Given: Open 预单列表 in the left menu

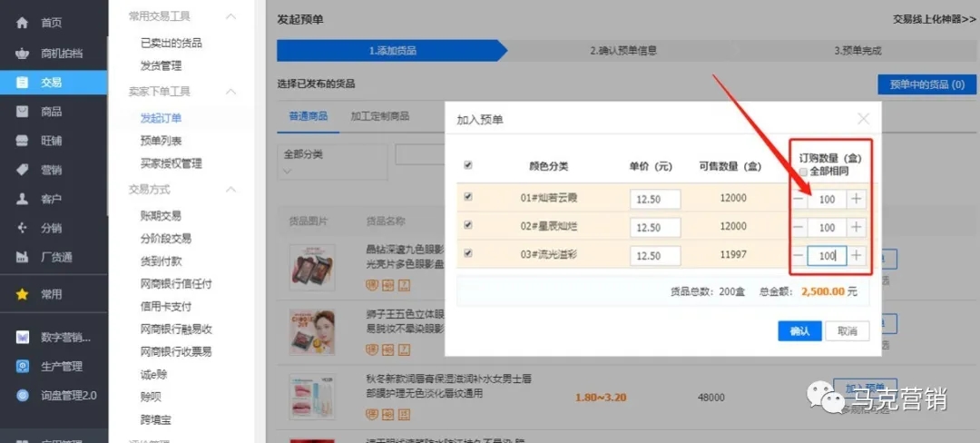Looking at the screenshot, I should [161, 141].
